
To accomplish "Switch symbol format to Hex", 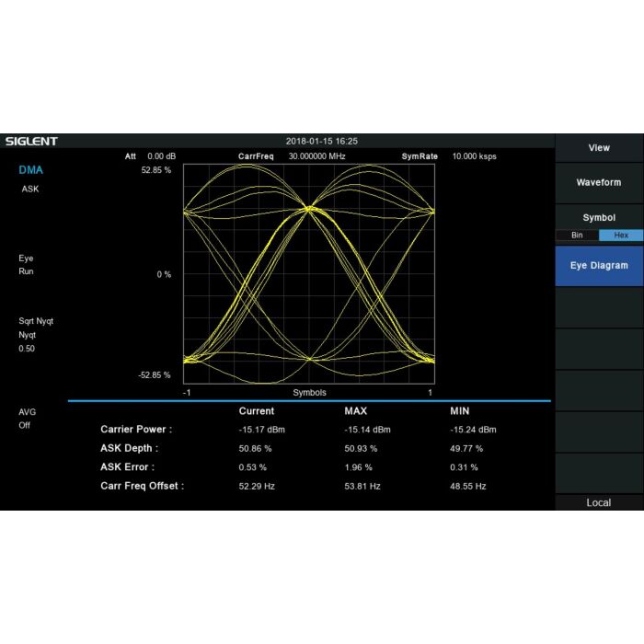I will (621, 236).
